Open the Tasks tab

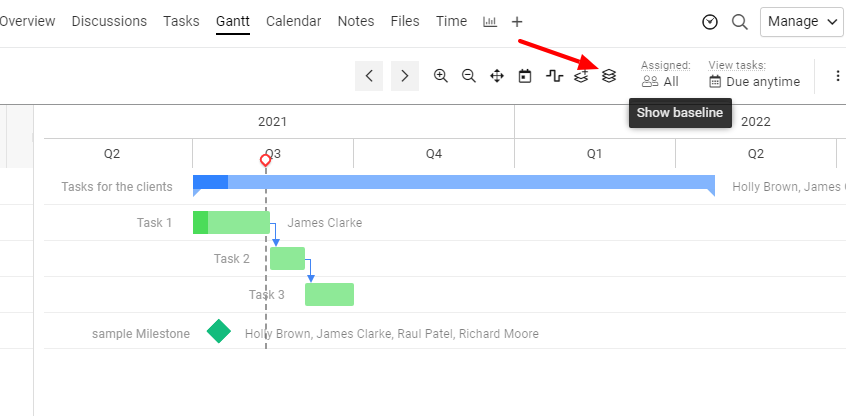(181, 22)
